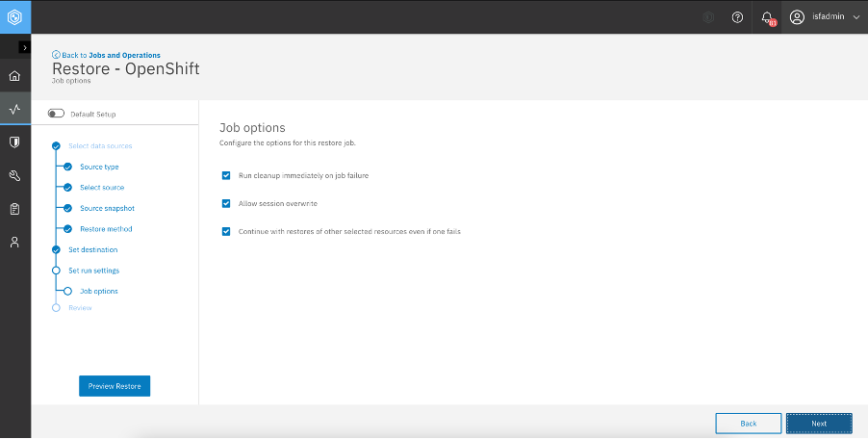Screen dimensions: 868x439
Task: Click the checkmark icon beside Restore method
Action: 67,229
